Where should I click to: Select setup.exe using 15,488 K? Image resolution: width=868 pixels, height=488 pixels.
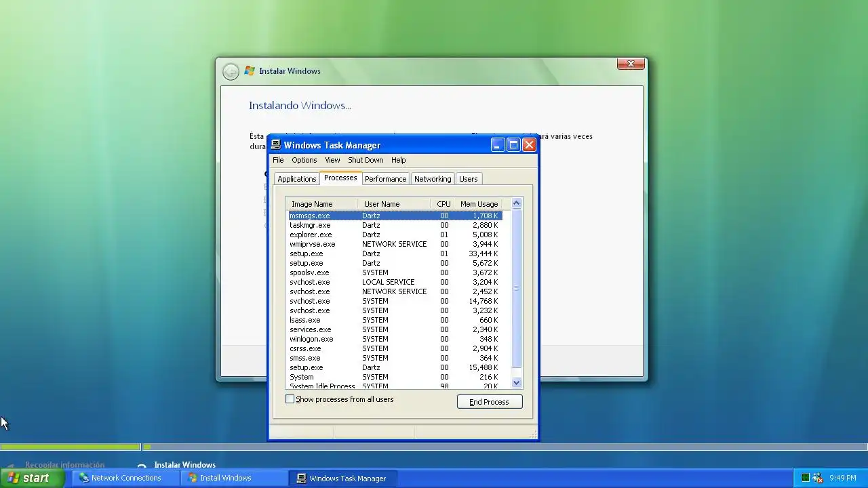(395, 367)
